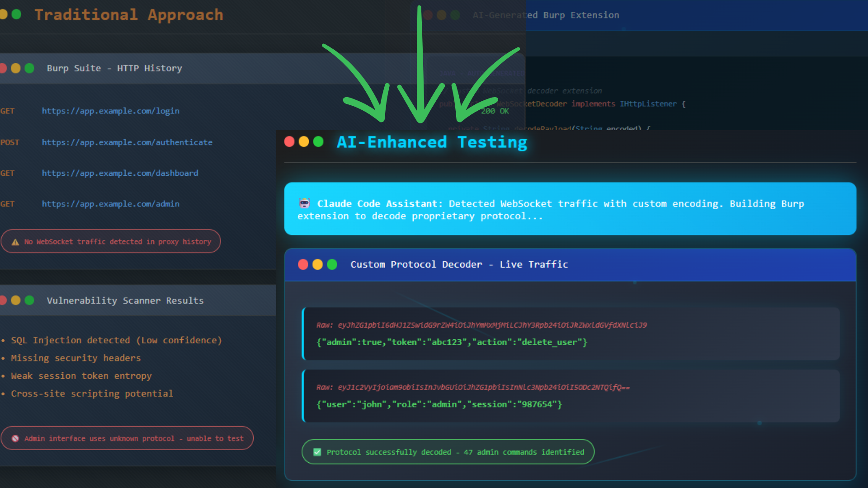
Task: Click yellow dot in Custom Protocol Decoder panel
Action: (318, 264)
